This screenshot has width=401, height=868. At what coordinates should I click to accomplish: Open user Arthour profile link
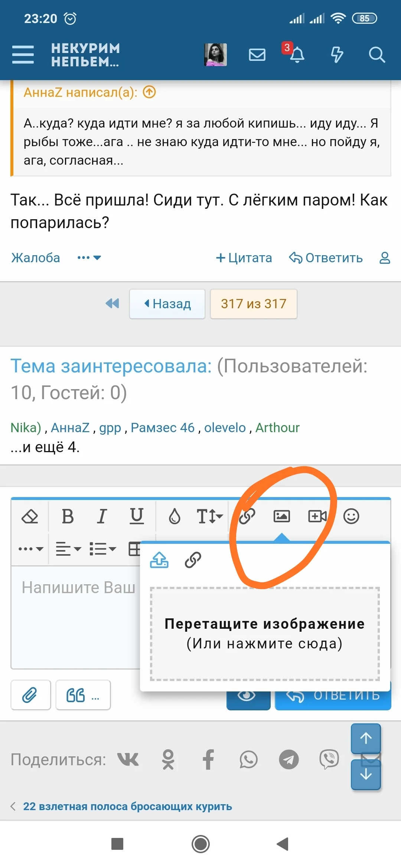click(277, 428)
